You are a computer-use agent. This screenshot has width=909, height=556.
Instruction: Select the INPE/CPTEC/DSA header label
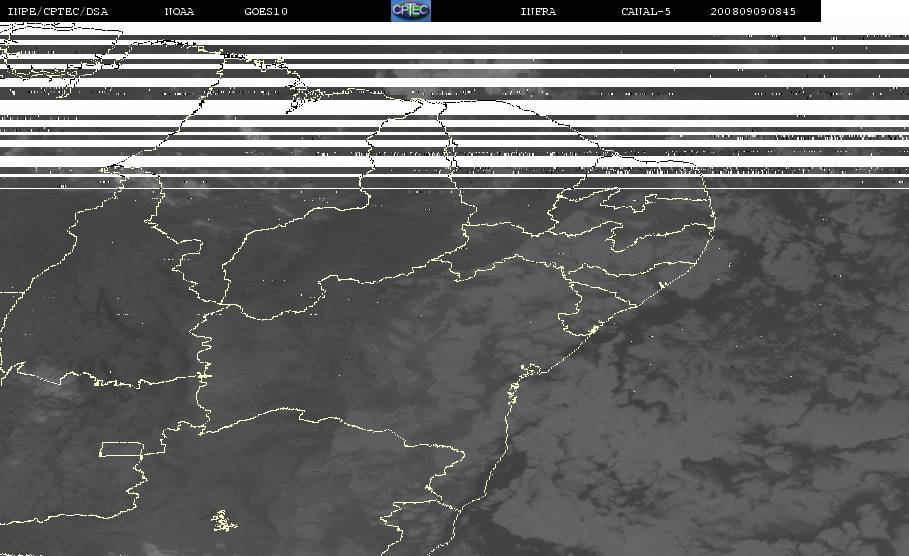coord(57,12)
